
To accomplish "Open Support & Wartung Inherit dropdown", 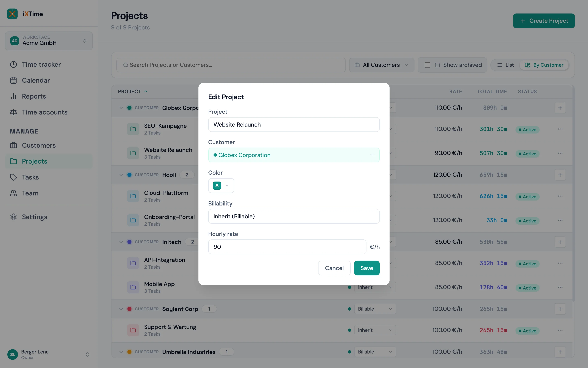I will 375,330.
